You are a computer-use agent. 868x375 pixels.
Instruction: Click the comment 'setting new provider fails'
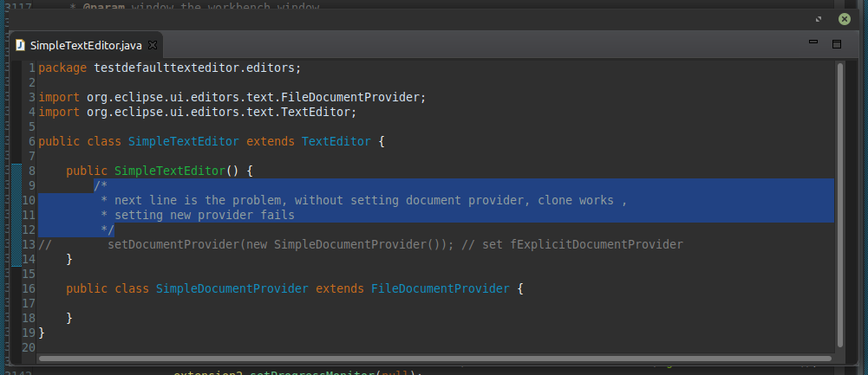coord(205,215)
